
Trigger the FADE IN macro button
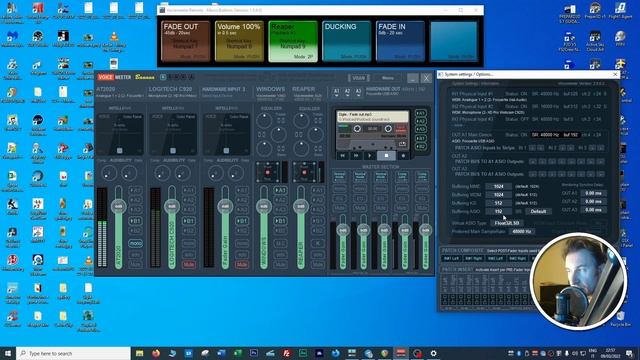pos(400,41)
